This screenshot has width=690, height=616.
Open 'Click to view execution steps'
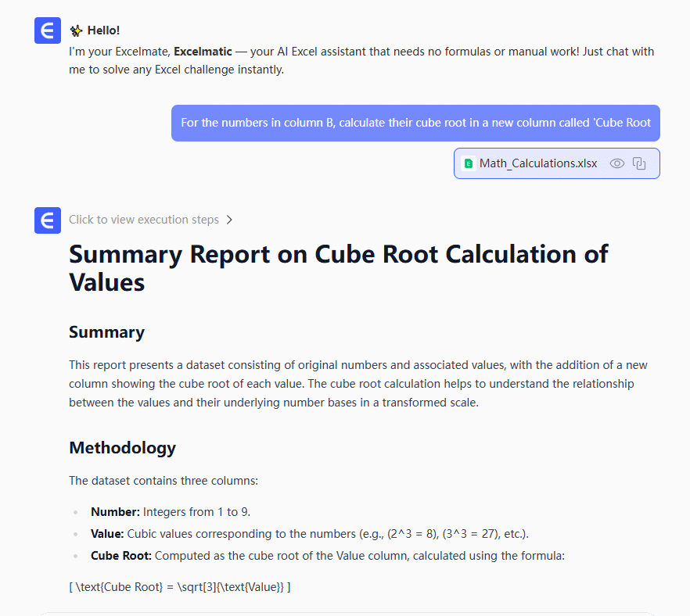point(144,220)
